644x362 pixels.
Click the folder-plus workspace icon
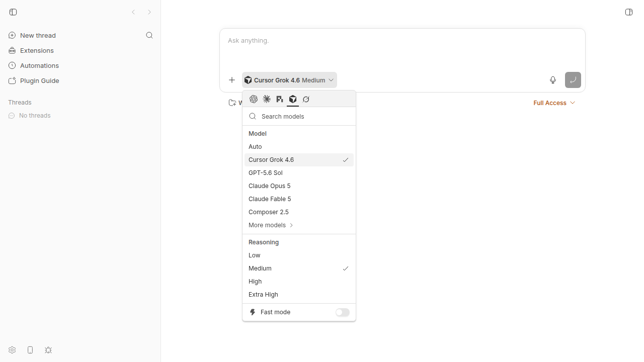pos(232,103)
